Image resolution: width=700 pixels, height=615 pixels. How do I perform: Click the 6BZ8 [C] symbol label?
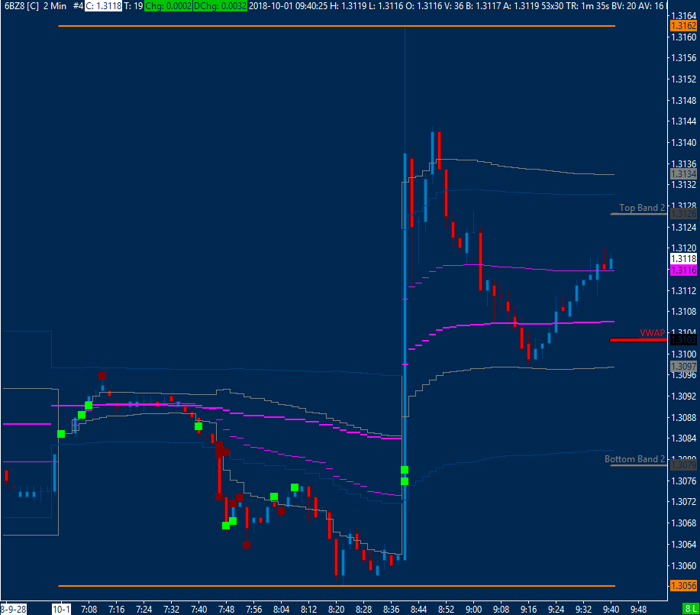[x=21, y=6]
